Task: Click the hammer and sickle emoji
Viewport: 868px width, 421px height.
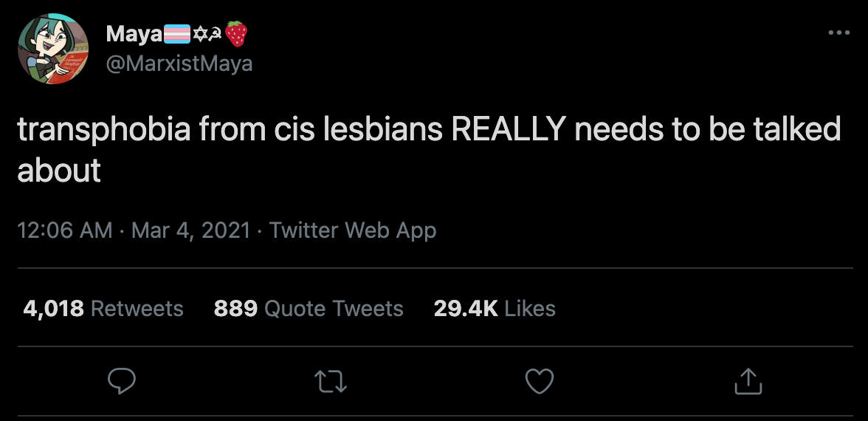Action: (216, 34)
